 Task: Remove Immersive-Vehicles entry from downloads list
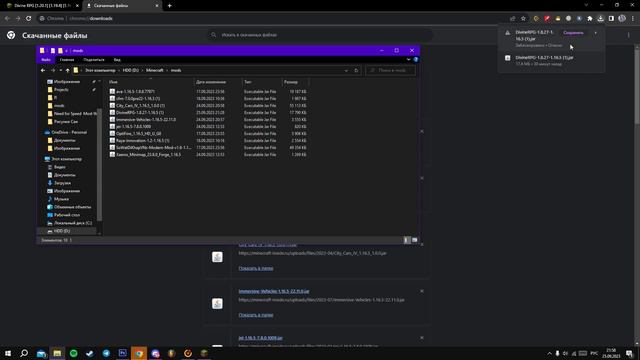(422, 291)
